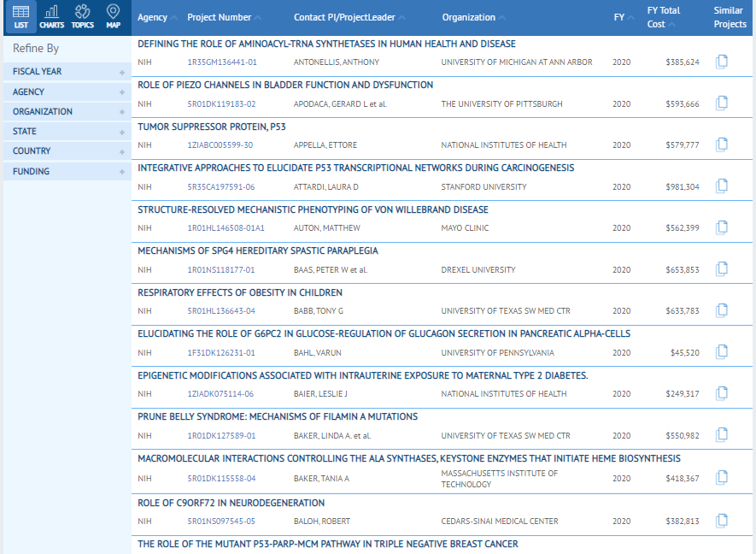Sort results by FY Total Cost
This screenshot has height=554, width=756.
coord(664,17)
